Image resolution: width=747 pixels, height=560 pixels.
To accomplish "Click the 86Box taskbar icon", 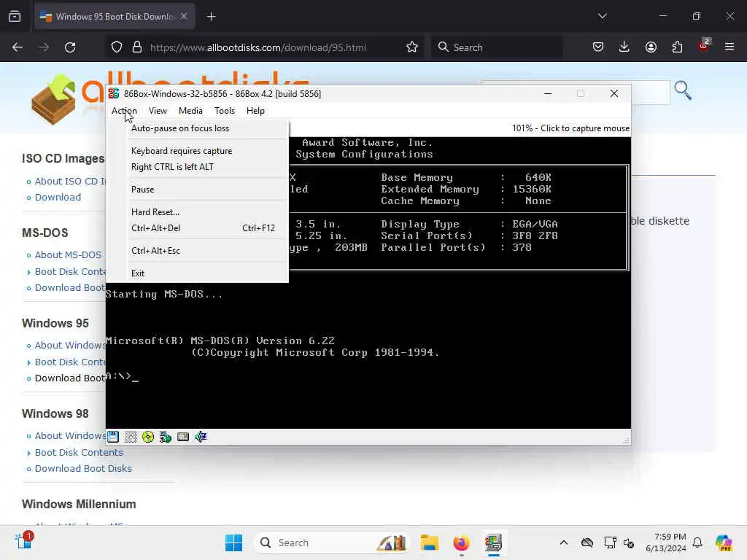I will point(493,542).
